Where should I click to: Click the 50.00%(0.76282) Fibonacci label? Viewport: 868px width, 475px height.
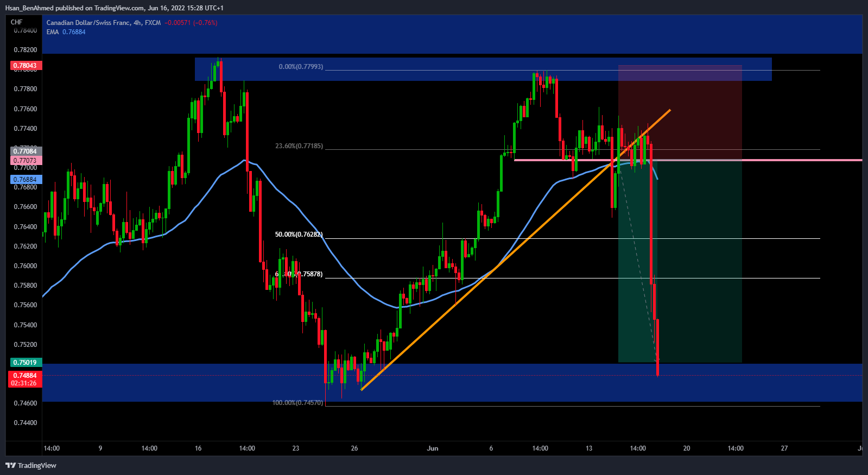pyautogui.click(x=299, y=235)
